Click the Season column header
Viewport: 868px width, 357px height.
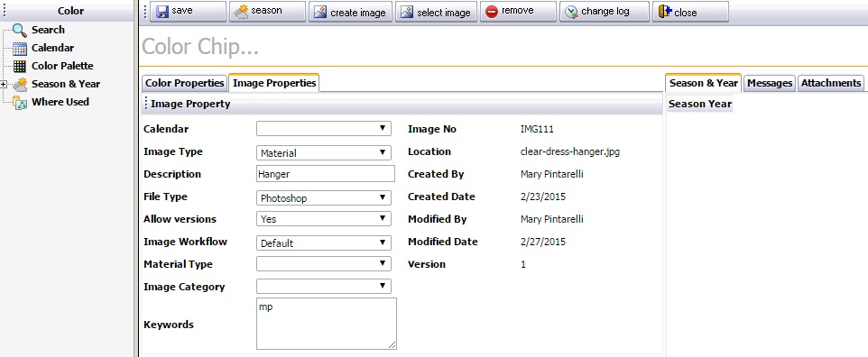click(687, 104)
